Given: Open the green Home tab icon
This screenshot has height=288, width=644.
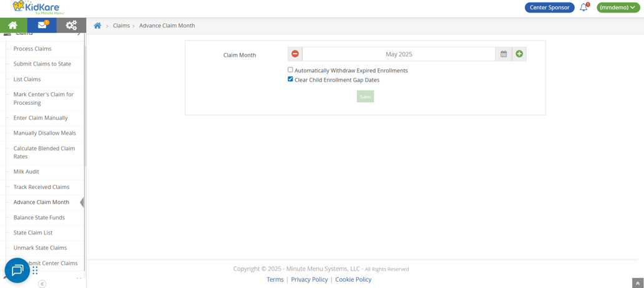Looking at the screenshot, I should tap(12, 25).
